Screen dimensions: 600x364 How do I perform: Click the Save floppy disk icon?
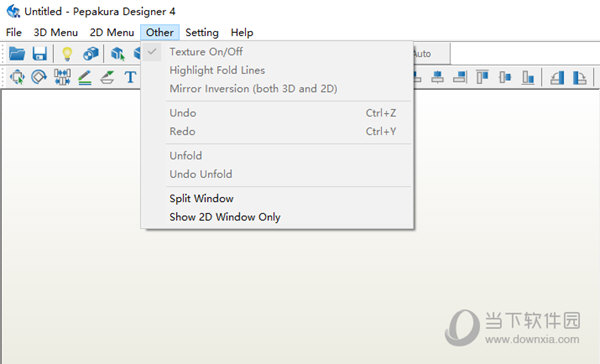pos(39,54)
